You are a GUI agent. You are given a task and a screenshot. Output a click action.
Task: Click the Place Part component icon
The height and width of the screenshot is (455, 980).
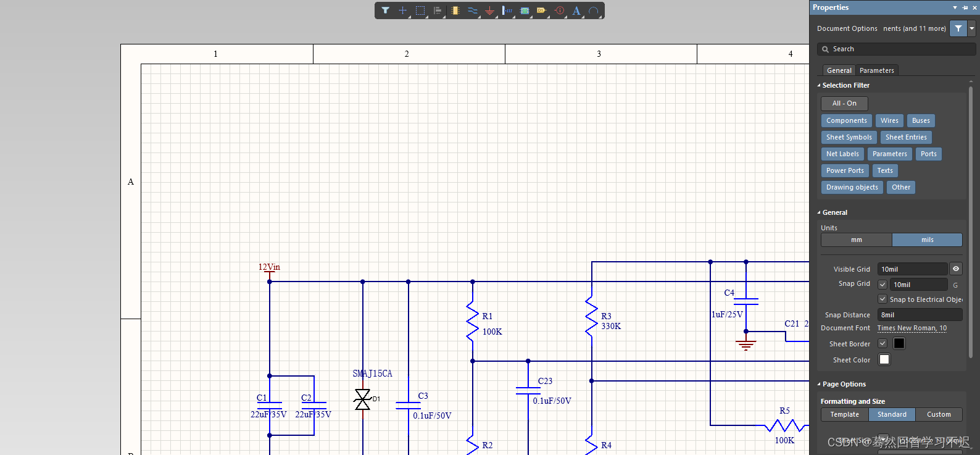tap(455, 10)
